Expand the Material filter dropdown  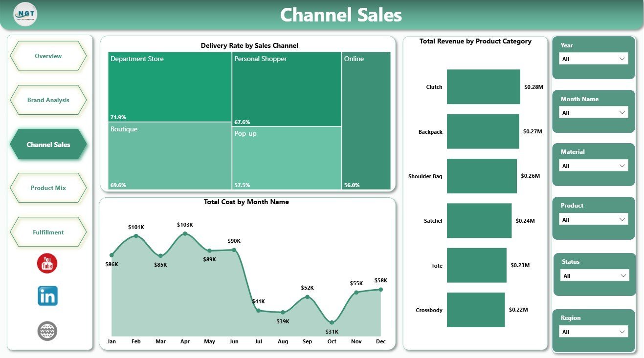[x=593, y=166]
